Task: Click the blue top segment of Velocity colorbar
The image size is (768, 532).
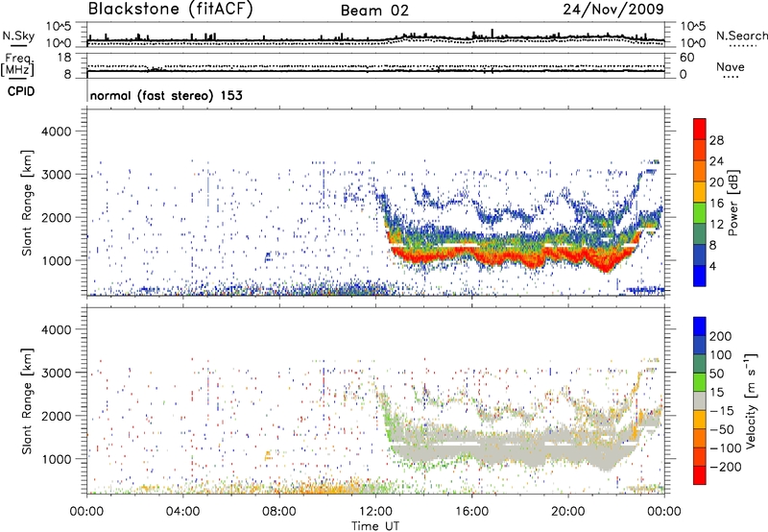Action: 700,326
